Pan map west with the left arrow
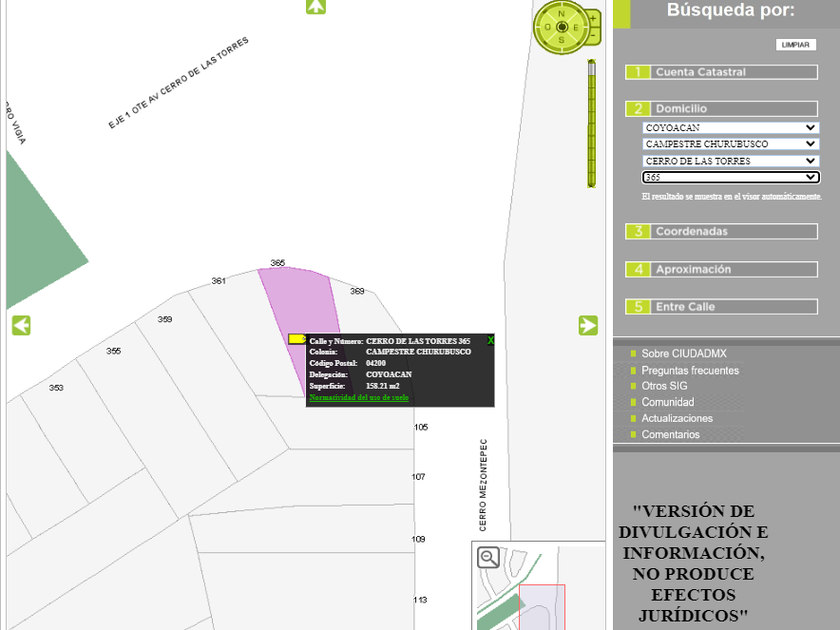840x630 pixels. pyautogui.click(x=21, y=325)
